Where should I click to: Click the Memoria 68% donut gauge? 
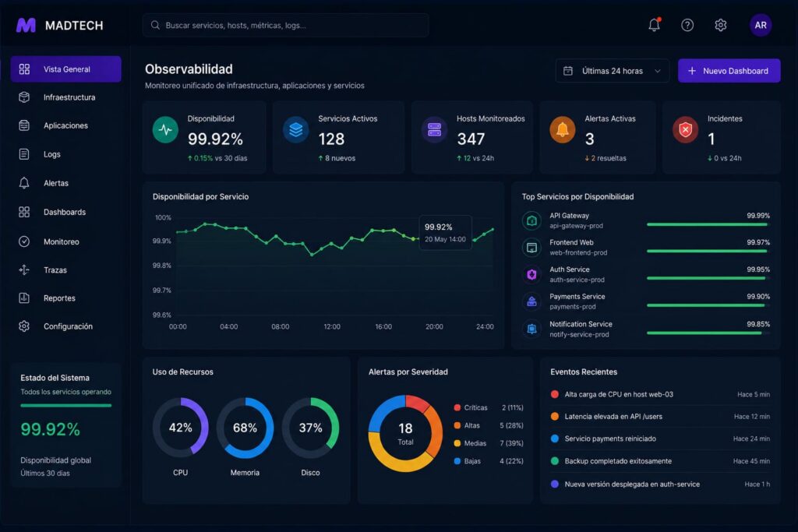(x=245, y=428)
